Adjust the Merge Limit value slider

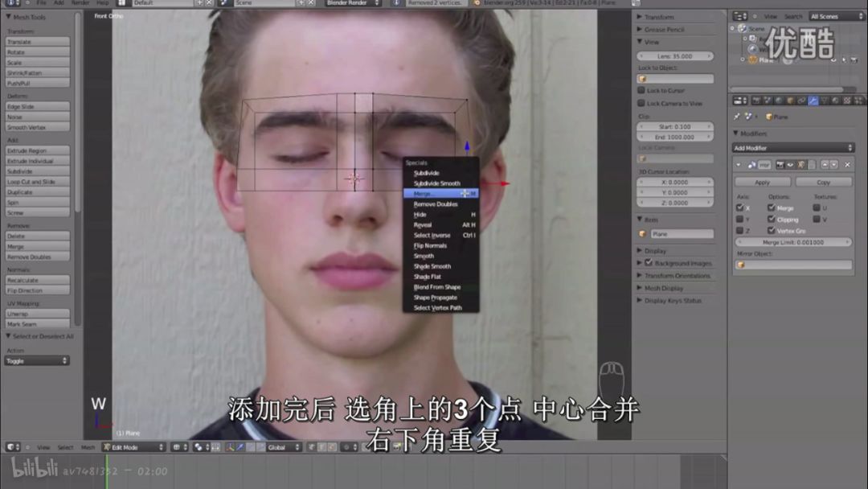point(793,242)
